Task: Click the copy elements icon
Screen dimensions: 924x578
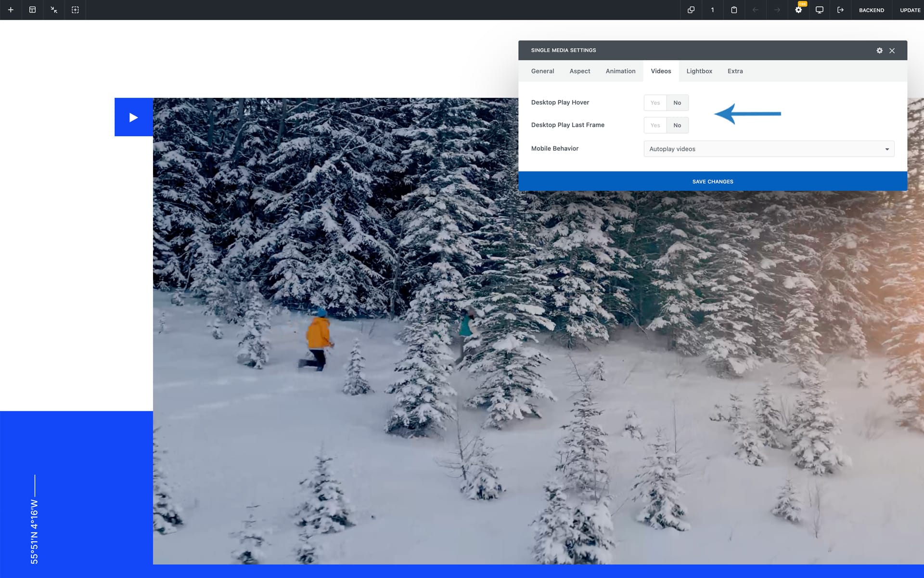Action: [x=691, y=10]
